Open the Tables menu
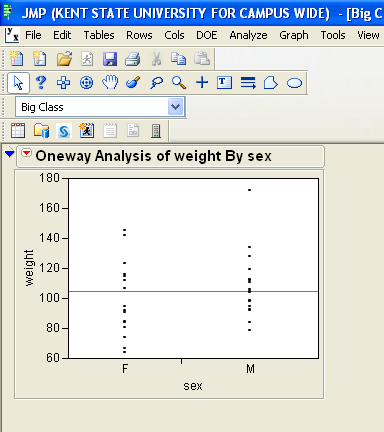The height and width of the screenshot is (432, 384). pyautogui.click(x=99, y=35)
